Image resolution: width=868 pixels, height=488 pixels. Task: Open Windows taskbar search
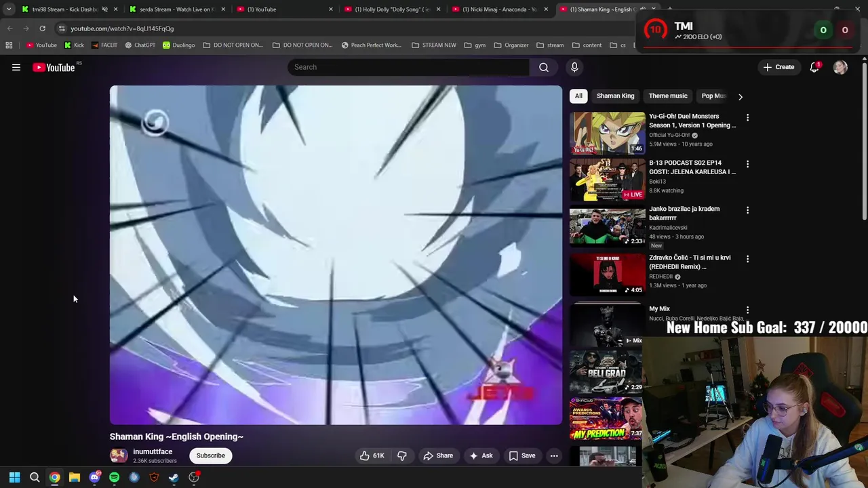tap(35, 477)
